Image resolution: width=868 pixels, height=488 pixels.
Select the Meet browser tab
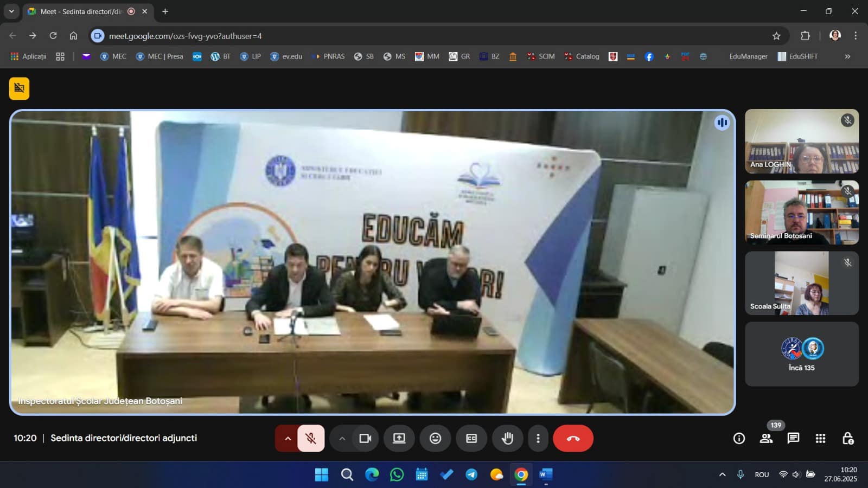(81, 11)
